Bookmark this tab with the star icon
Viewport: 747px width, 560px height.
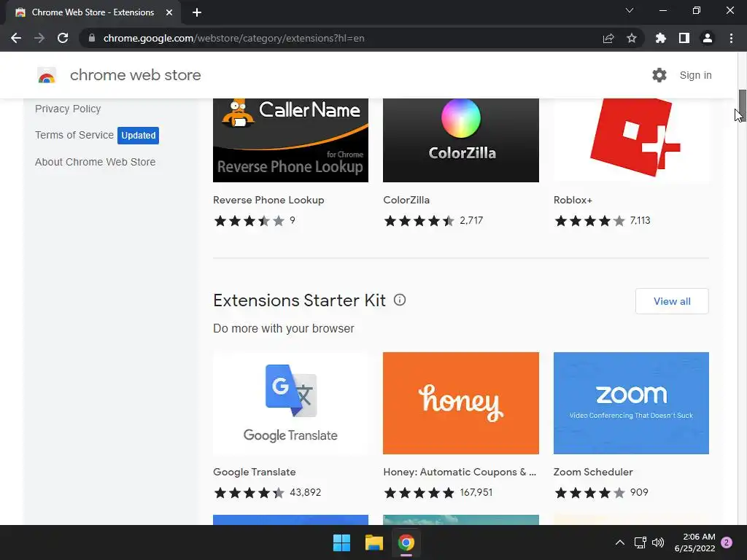click(x=632, y=38)
